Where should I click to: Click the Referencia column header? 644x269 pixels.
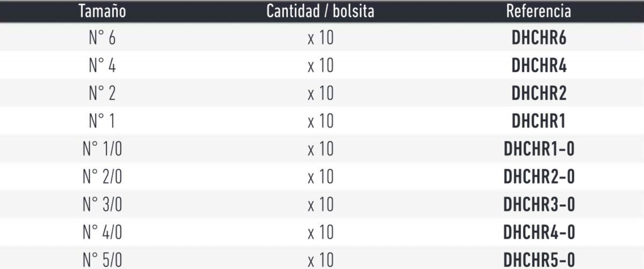click(539, 12)
